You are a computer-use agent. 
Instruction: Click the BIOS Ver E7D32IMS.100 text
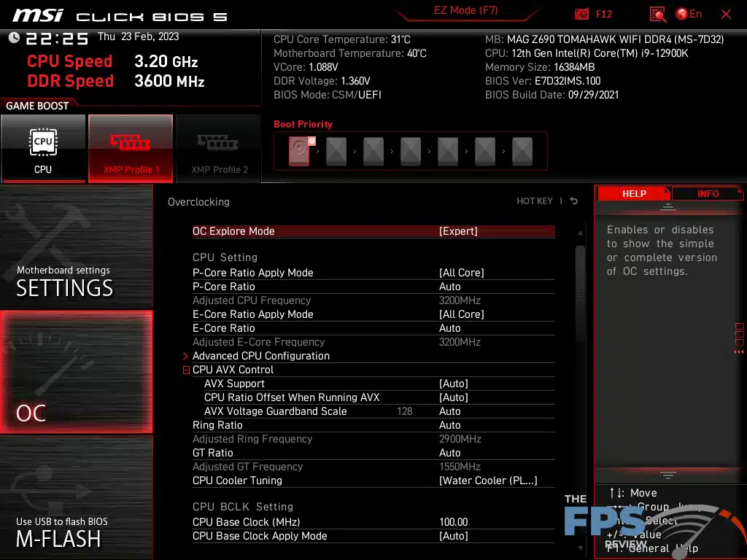tap(543, 81)
